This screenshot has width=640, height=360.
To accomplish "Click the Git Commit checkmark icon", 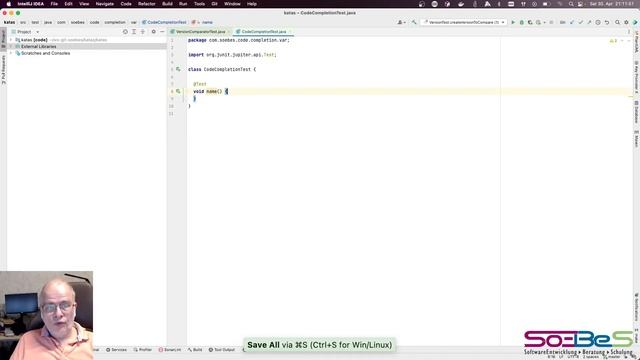I will click(580, 22).
